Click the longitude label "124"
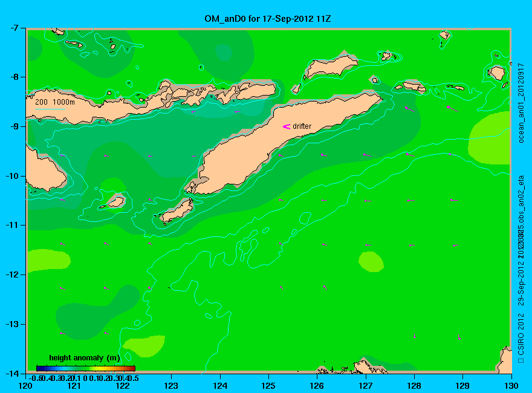Viewport: 532px width, 393px height. (220, 386)
